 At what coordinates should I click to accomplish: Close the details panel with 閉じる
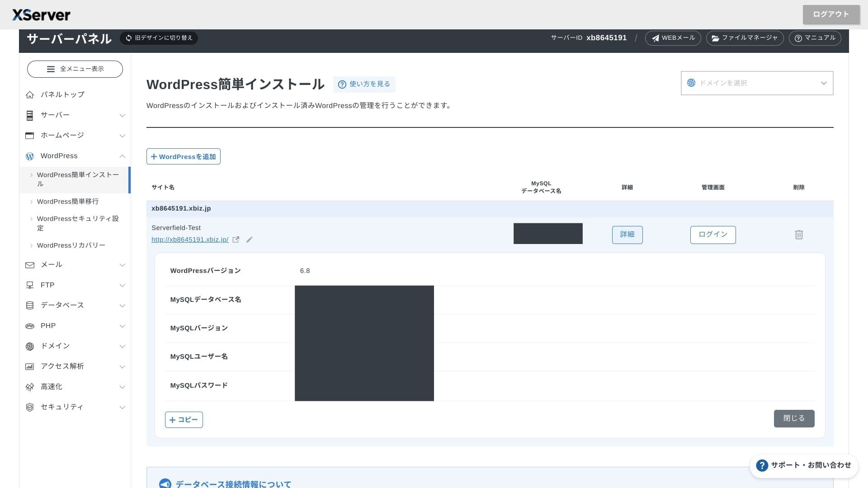pos(794,418)
